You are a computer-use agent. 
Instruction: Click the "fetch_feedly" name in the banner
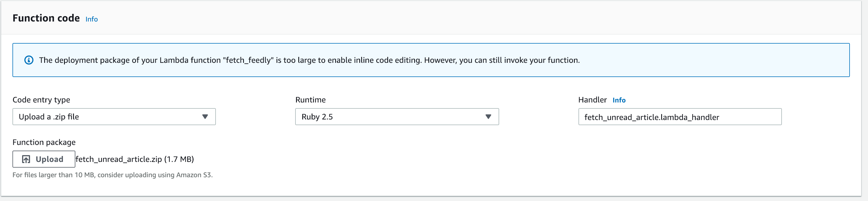point(248,60)
